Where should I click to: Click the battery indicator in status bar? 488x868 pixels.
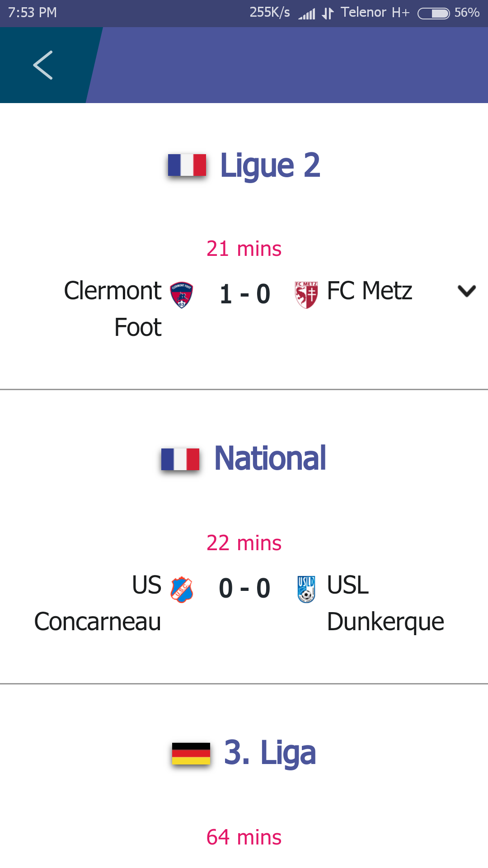(x=433, y=13)
